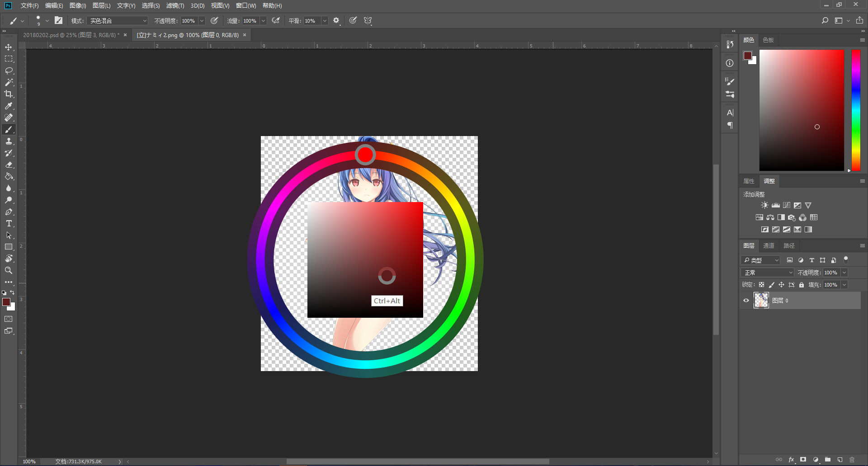
Task: Create a new layer button
Action: pos(840,459)
